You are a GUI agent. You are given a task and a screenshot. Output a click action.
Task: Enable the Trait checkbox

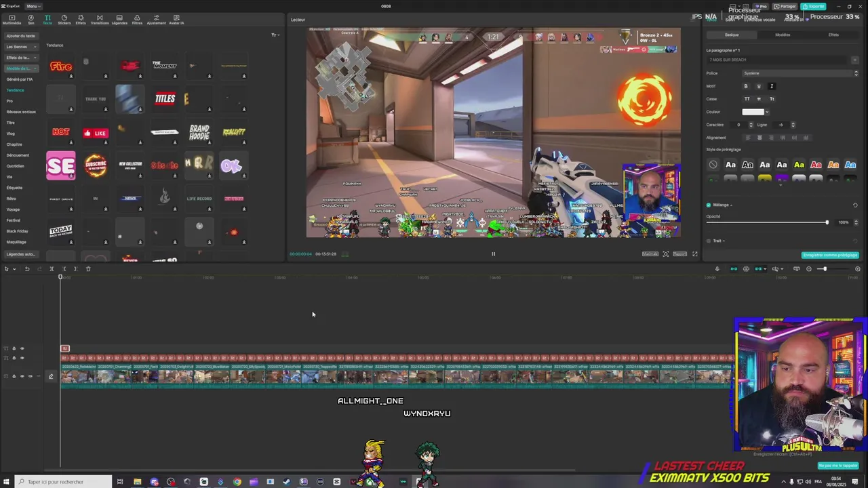[x=709, y=241]
